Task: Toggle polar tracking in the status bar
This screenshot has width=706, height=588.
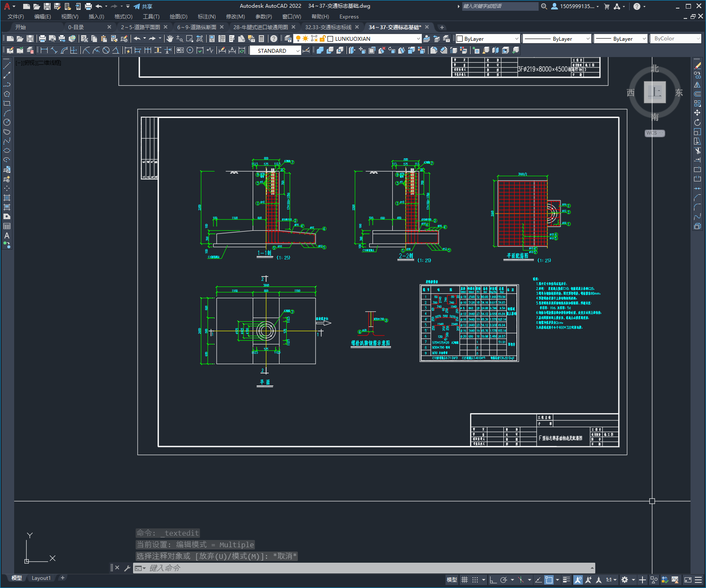Action: point(504,580)
